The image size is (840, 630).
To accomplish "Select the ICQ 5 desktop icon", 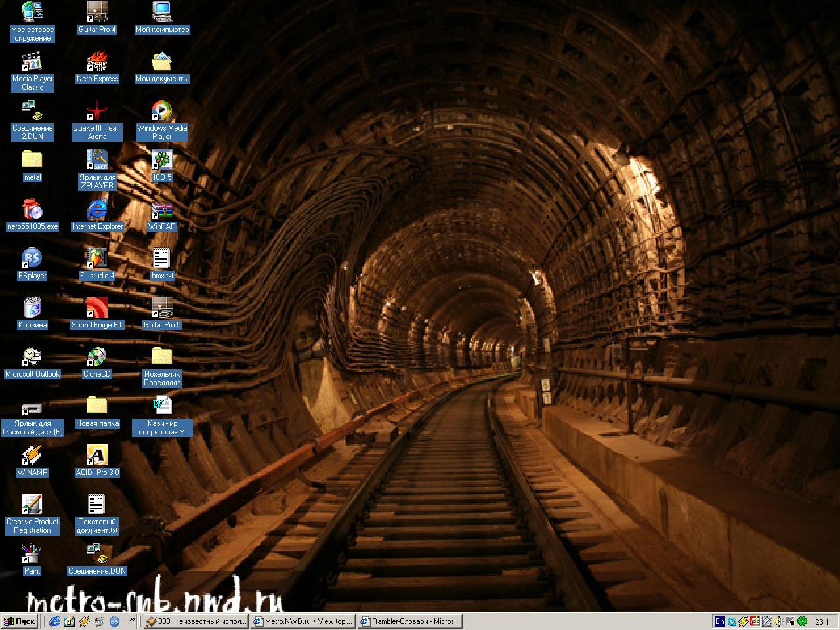I will [x=161, y=160].
